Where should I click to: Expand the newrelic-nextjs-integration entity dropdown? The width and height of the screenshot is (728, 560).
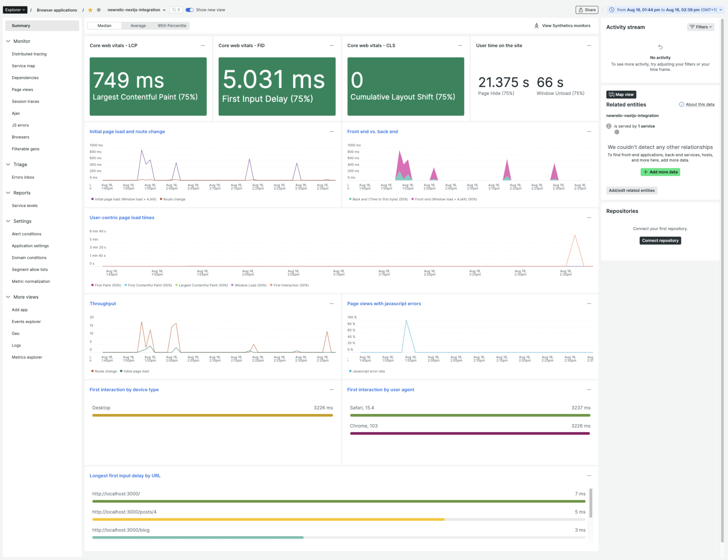click(x=164, y=10)
